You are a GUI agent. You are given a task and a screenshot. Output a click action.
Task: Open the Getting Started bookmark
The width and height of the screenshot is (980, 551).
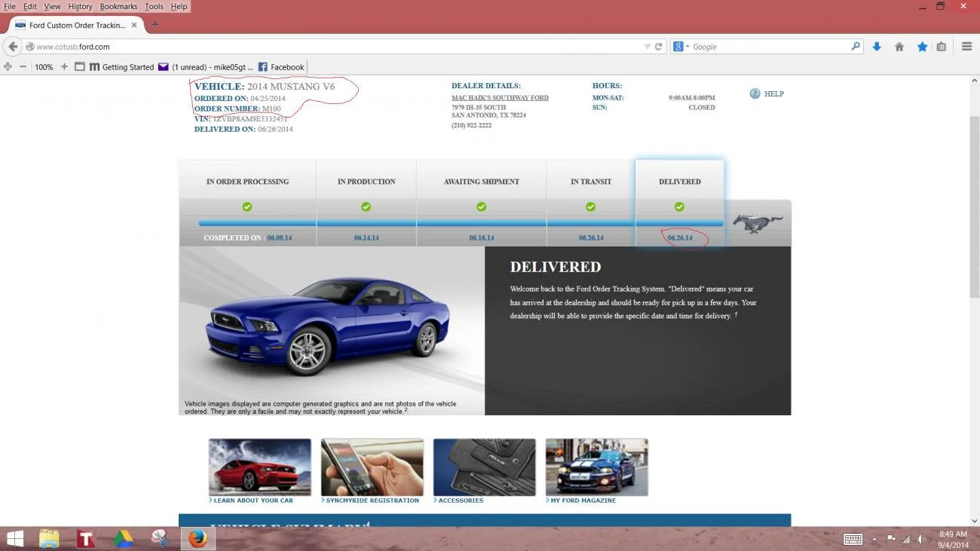[x=121, y=67]
